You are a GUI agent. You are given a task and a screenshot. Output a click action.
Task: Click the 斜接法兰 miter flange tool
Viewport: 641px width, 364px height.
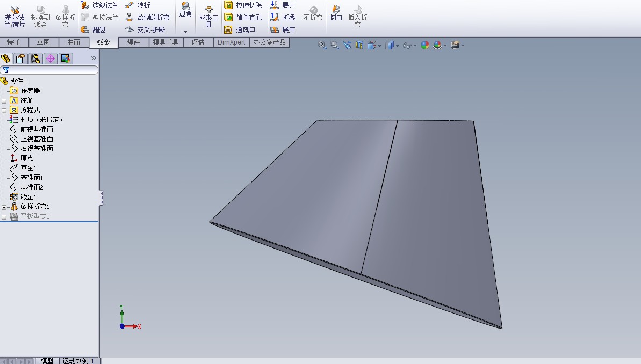(x=99, y=18)
